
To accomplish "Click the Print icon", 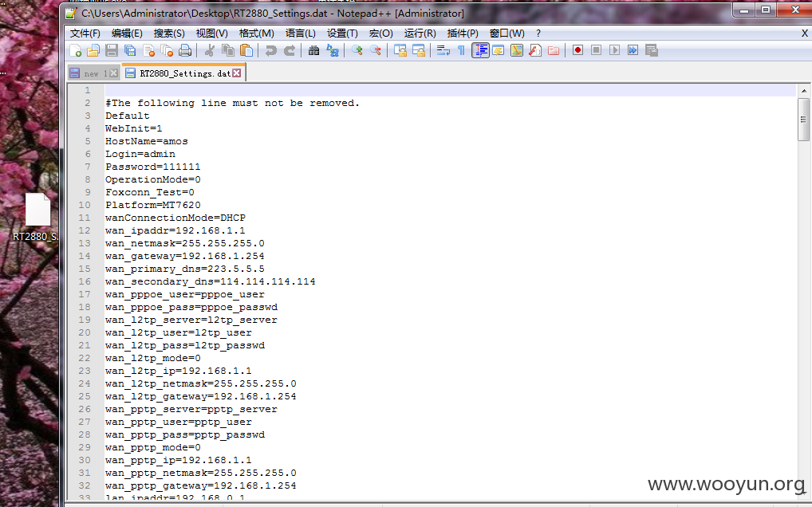I will 185,50.
